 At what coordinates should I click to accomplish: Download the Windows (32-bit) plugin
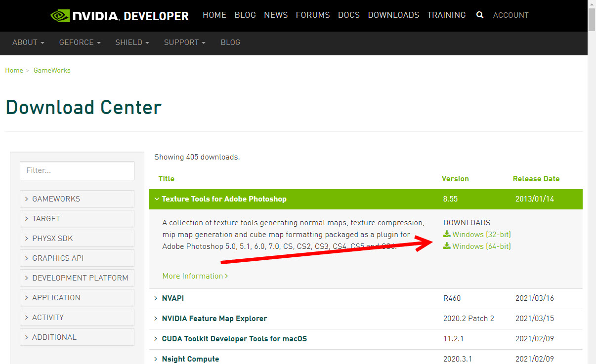[x=481, y=234]
